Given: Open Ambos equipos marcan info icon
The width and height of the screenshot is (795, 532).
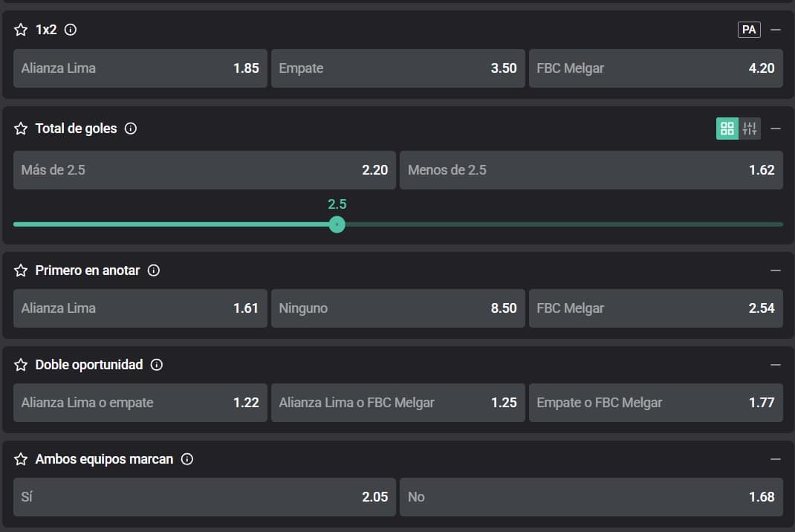Looking at the screenshot, I should click(x=187, y=459).
